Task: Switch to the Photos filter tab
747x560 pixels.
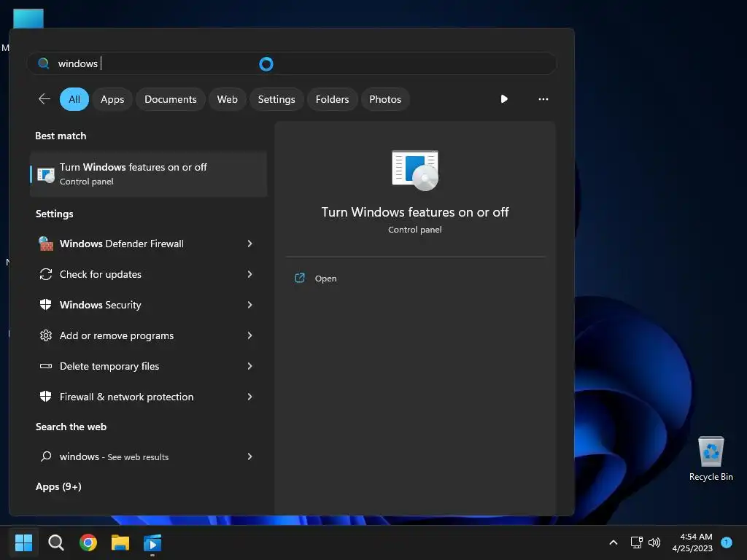Action: click(385, 99)
